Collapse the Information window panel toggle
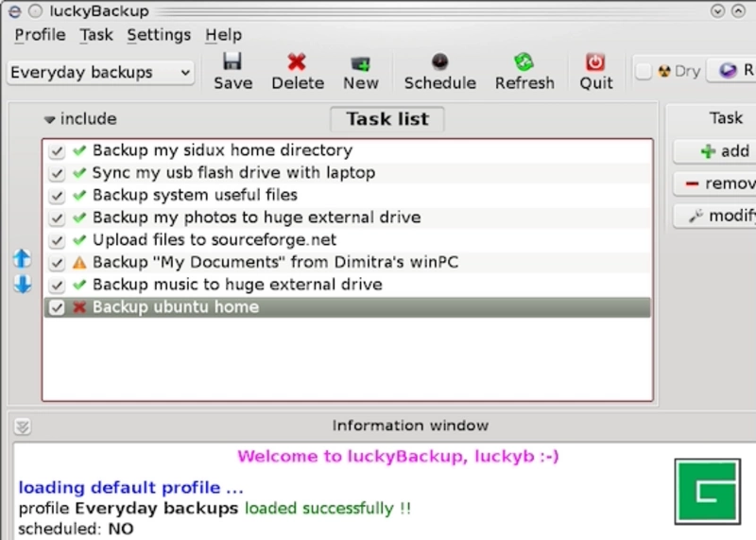This screenshot has width=756, height=540. [x=23, y=427]
